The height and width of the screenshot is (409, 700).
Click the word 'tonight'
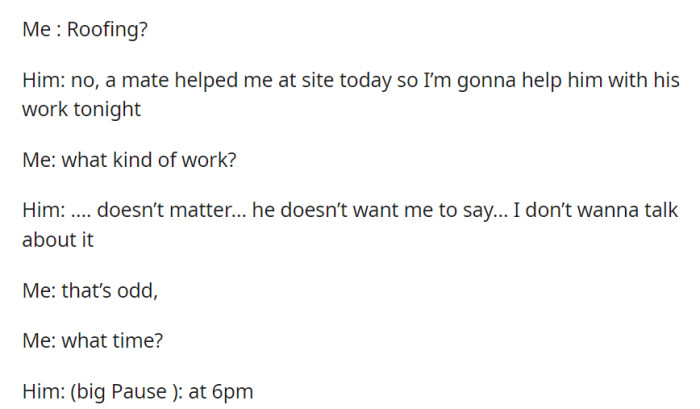pos(104,108)
